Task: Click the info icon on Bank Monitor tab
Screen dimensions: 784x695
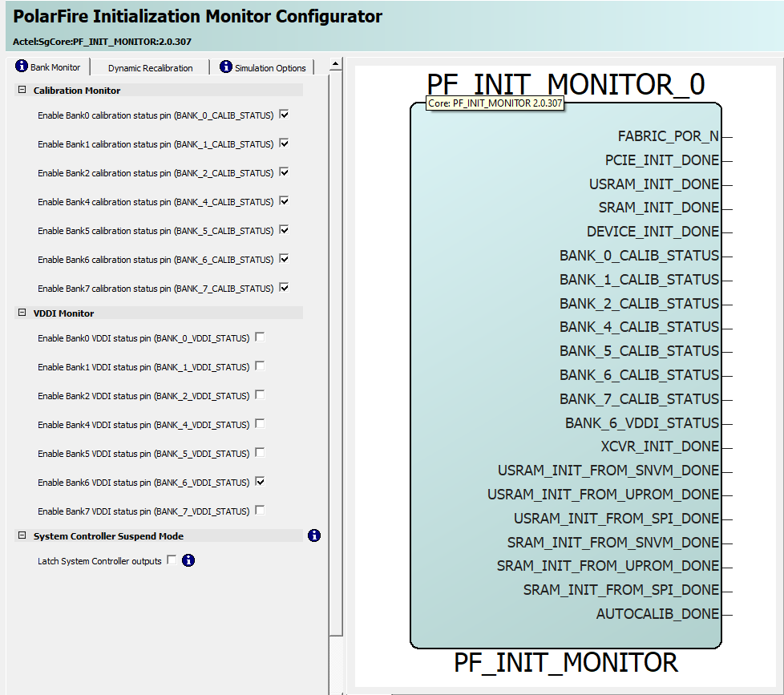Action: tap(22, 67)
